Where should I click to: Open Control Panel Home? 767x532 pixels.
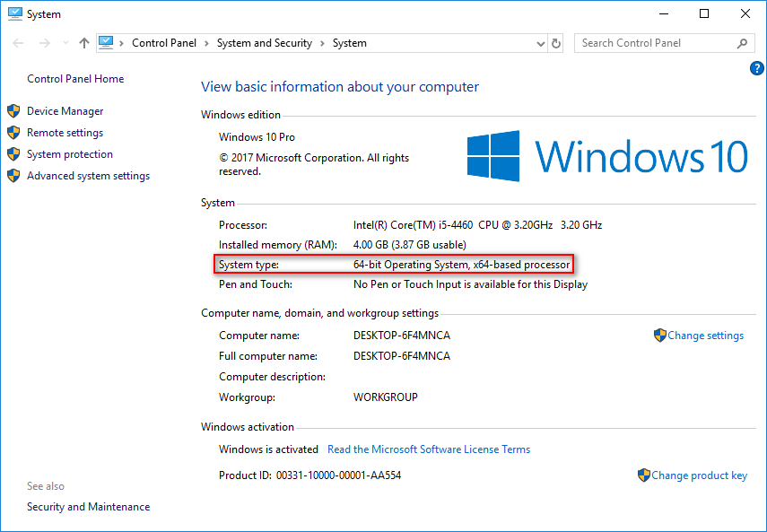pos(75,79)
